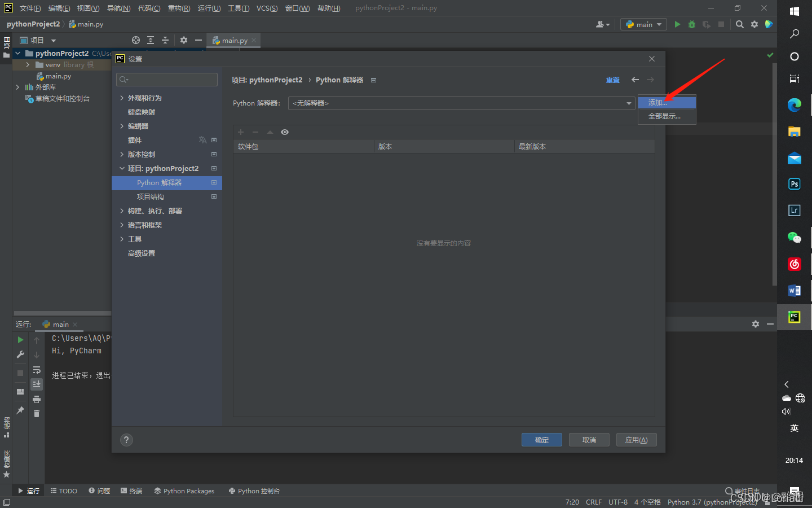Expand the 编辑器 settings section
The height and width of the screenshot is (508, 812).
tap(122, 126)
